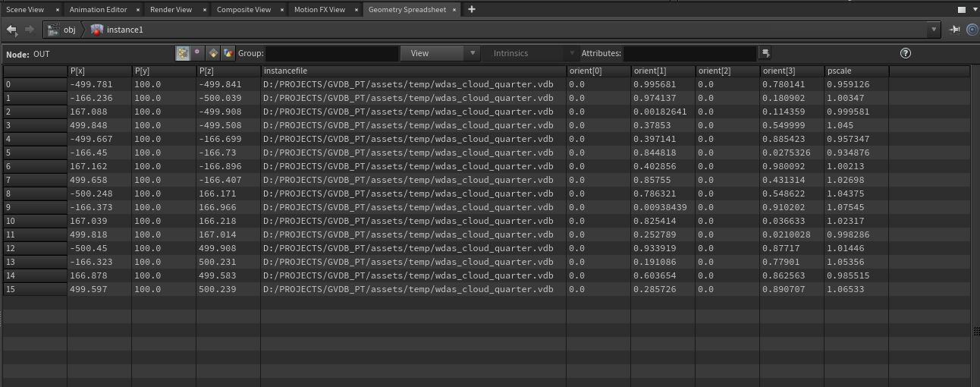This screenshot has height=387, width=980.
Task: Toggle the Points attribute class button
Action: pyautogui.click(x=183, y=53)
